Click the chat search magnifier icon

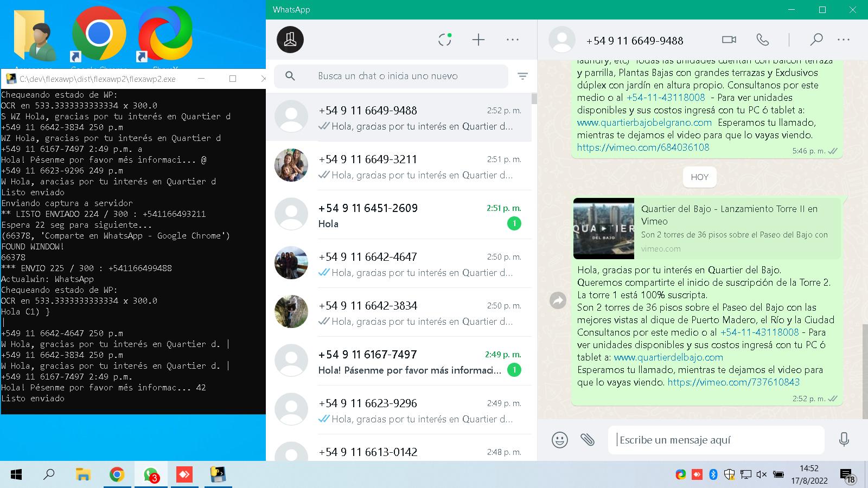[x=290, y=76]
